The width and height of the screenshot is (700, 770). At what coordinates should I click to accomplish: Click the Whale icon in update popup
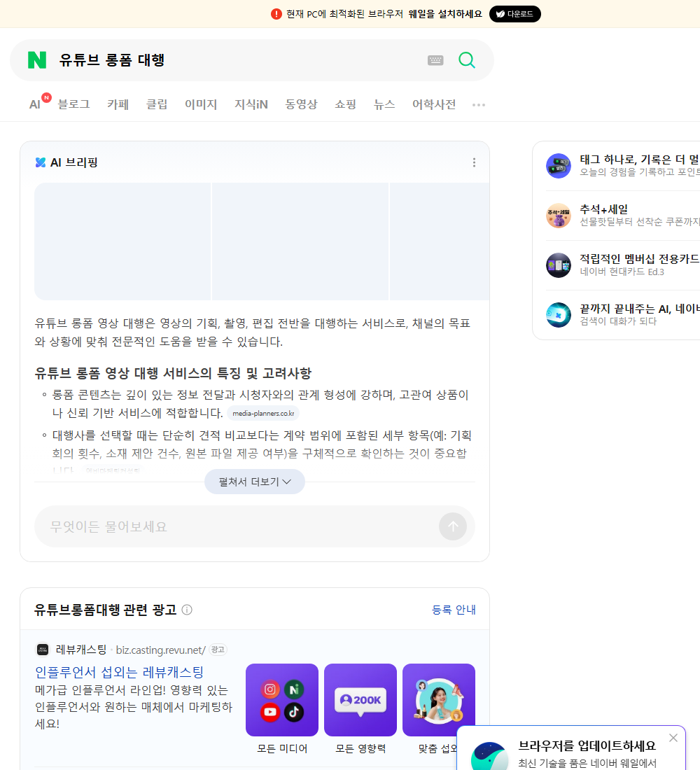pyautogui.click(x=490, y=756)
